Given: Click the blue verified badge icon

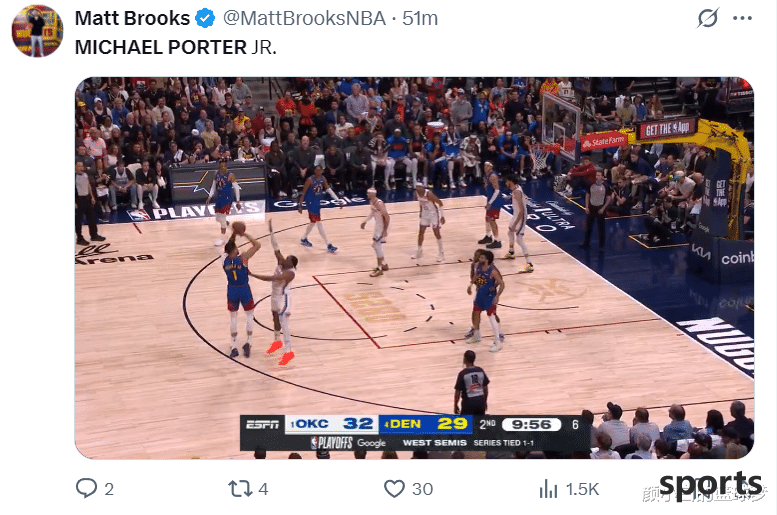Looking at the screenshot, I should pos(205,18).
